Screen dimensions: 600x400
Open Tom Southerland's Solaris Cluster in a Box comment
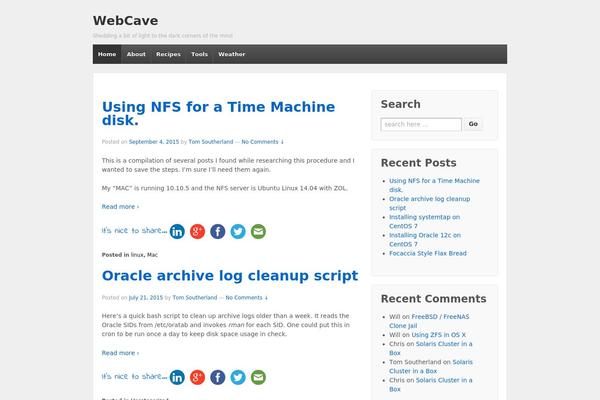pyautogui.click(x=431, y=366)
